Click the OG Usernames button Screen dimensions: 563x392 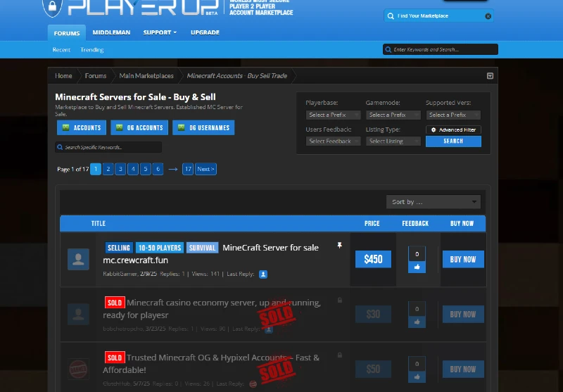[203, 128]
